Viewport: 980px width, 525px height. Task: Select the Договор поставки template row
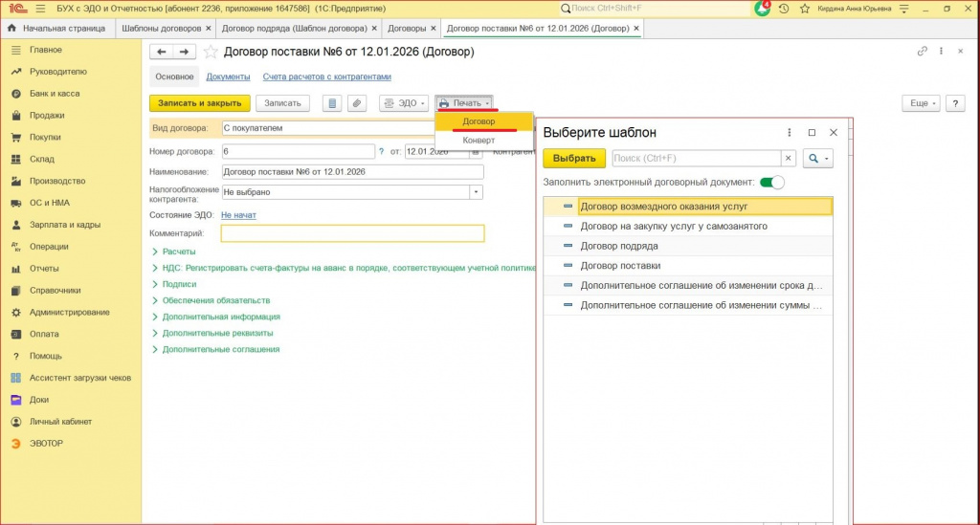pos(687,265)
